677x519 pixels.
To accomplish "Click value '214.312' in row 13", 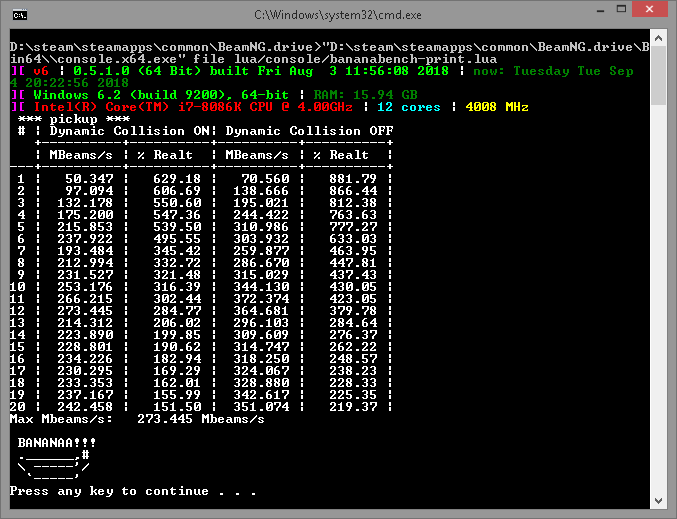I will coord(85,323).
